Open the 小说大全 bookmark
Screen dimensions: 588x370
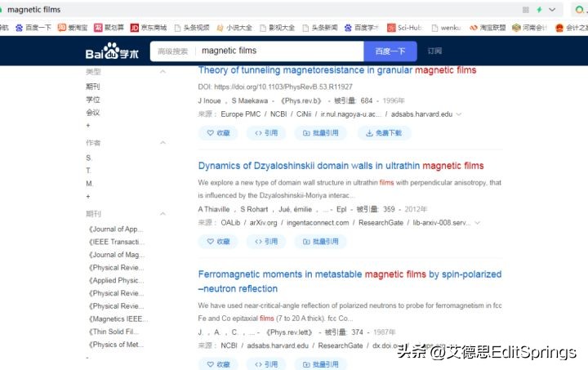click(234, 28)
